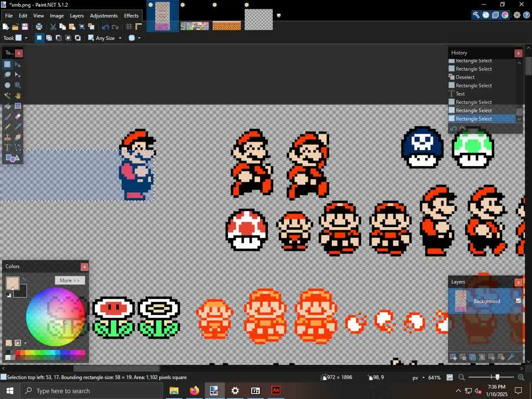Toggle the Layers window icon
Image resolution: width=532 pixels, height=399 pixels.
click(x=495, y=15)
